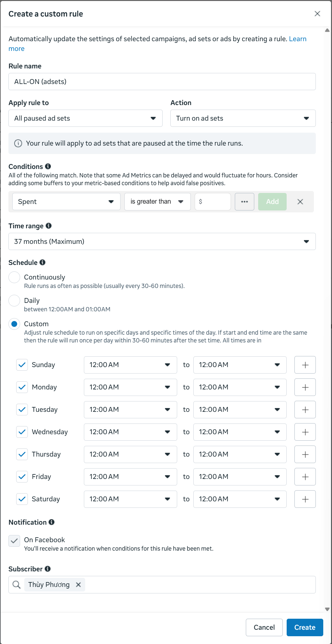Click the Create button
Viewport: 332px width, 644px height.
tap(304, 627)
